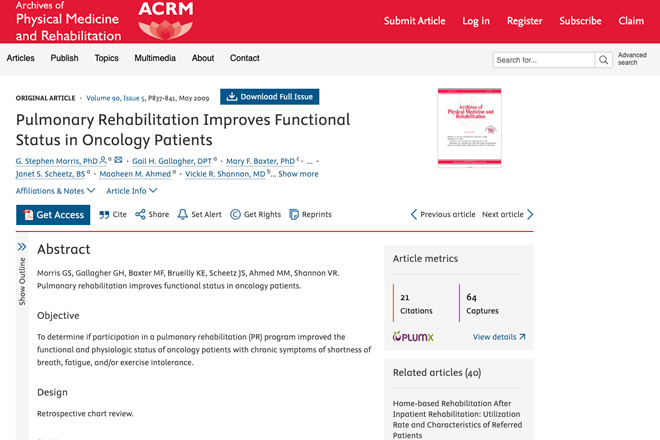Go to the Next article
This screenshot has width=660, height=440.
508,214
